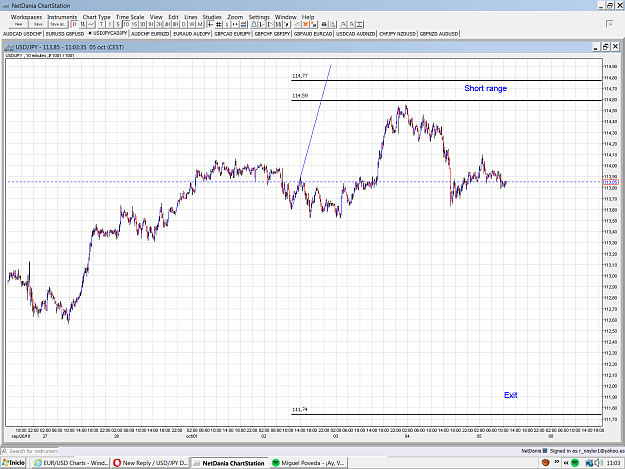Select the Short range chart label
Screen dimensions: 625x469
[x=485, y=88]
